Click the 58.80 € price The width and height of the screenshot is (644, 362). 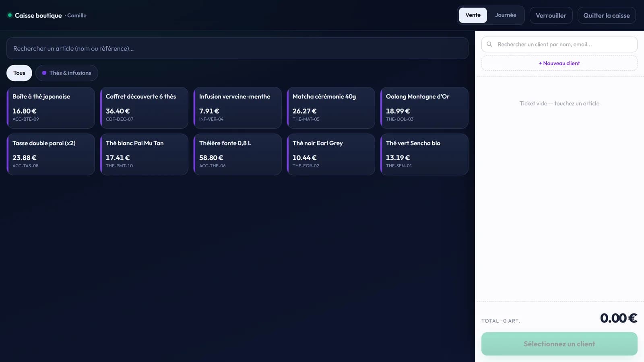(211, 158)
